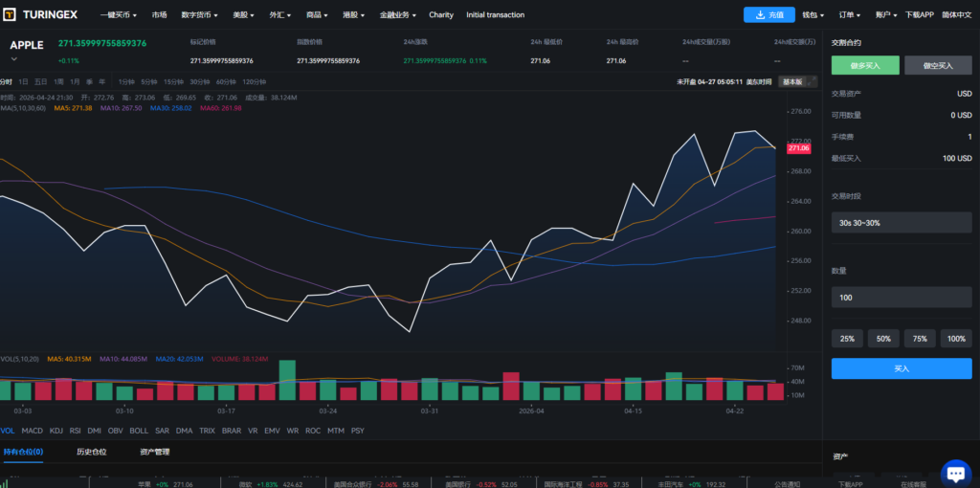Select the 做空买入 short option

coord(937,65)
